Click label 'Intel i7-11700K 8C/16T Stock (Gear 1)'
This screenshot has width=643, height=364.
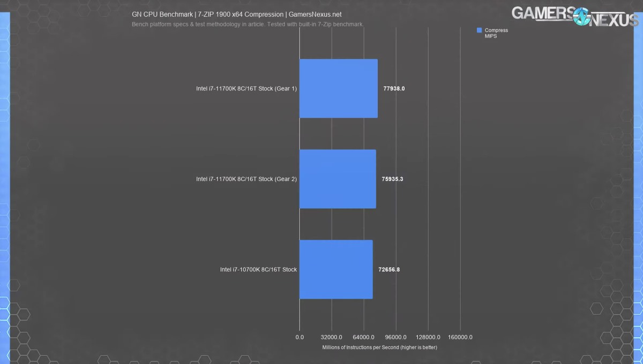click(246, 89)
